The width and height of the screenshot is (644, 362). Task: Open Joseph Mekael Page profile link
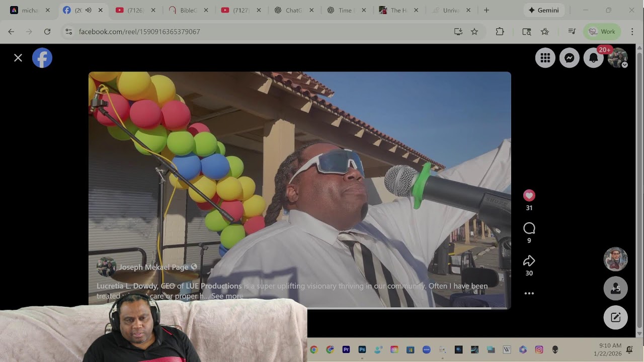coord(153,267)
